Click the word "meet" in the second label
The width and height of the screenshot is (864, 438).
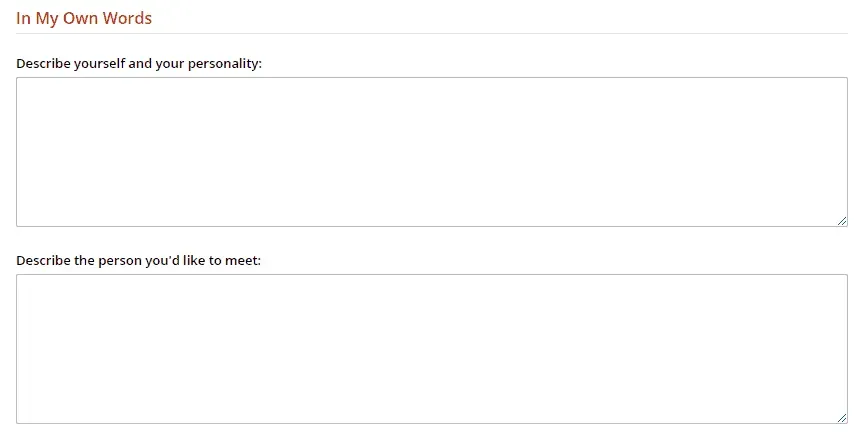241,260
